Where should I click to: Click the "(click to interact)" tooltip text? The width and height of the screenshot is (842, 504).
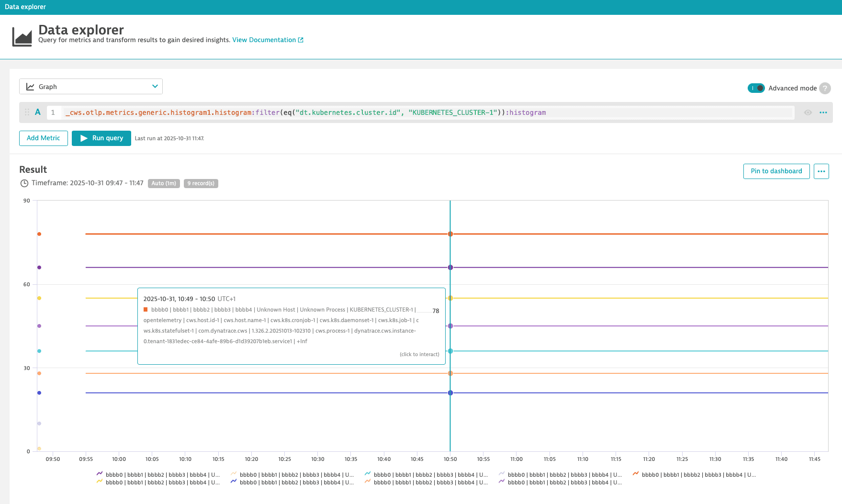point(419,354)
